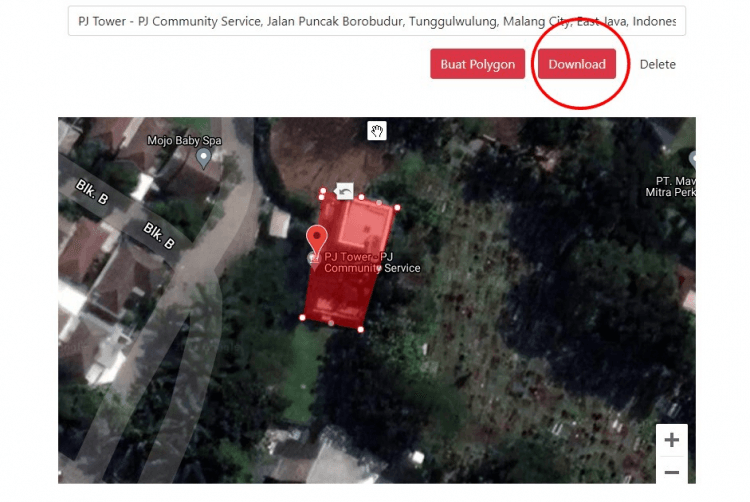
Task: Click the polygon vertex right of the undo arrow
Action: (x=362, y=197)
